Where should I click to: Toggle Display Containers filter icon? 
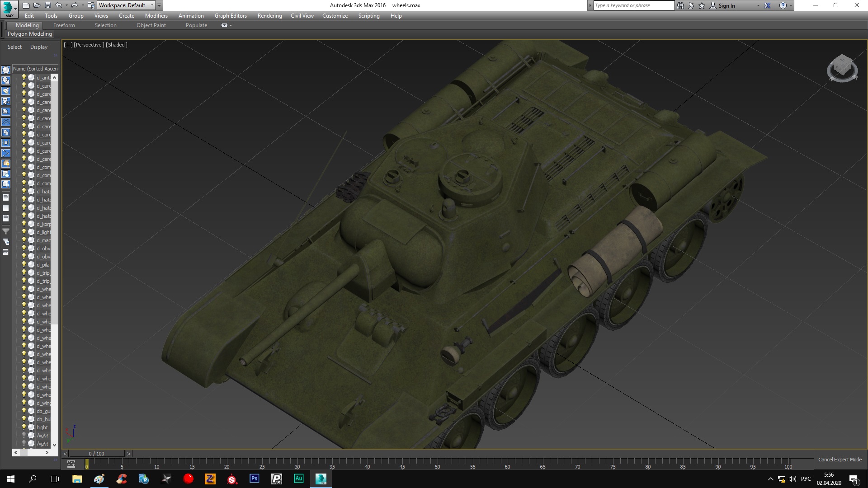(x=6, y=164)
